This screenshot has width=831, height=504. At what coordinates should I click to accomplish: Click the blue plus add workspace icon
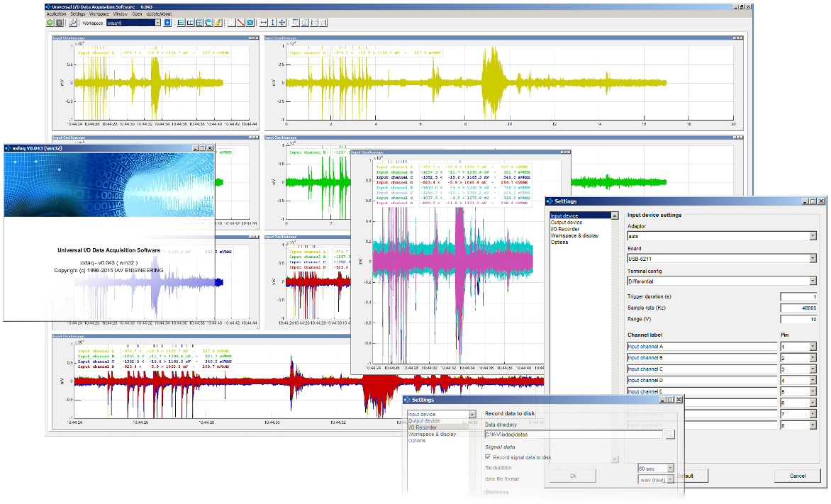pos(167,23)
